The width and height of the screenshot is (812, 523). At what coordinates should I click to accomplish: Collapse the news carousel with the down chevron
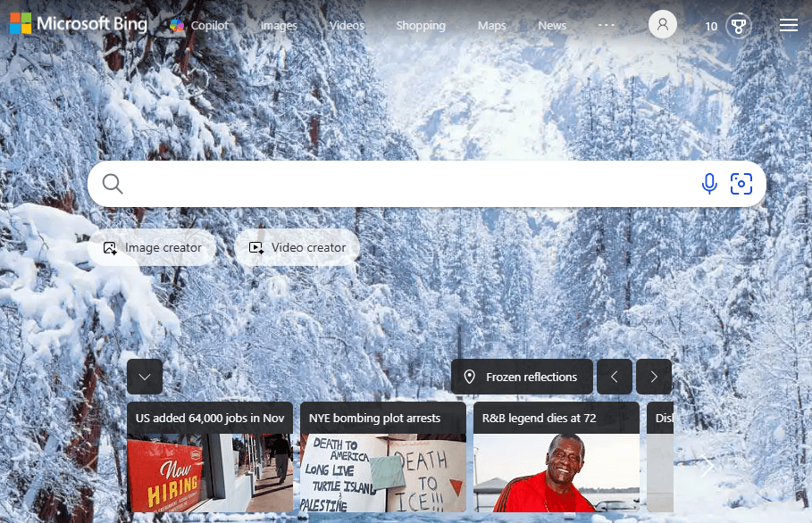pos(144,377)
